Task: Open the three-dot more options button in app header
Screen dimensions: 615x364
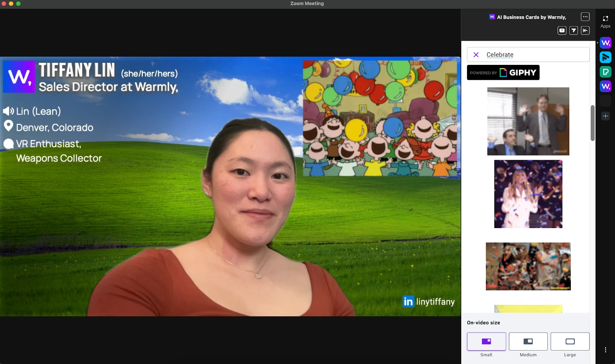Action: point(585,17)
